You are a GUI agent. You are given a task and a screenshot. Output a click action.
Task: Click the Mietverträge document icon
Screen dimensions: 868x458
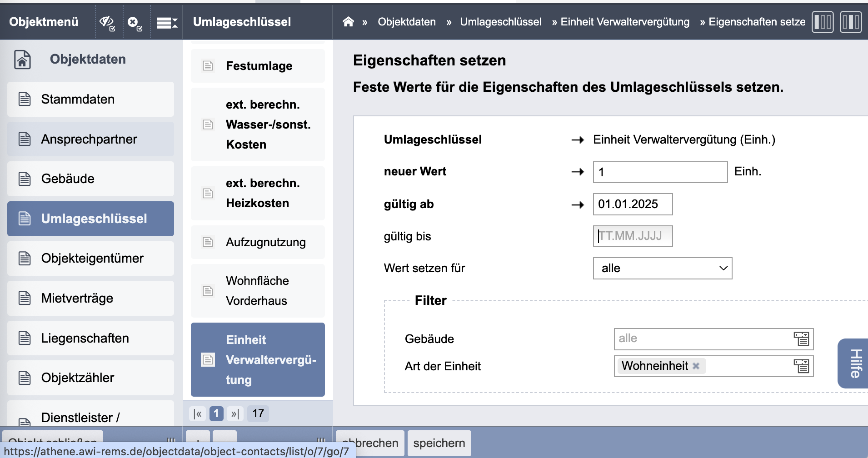point(25,298)
